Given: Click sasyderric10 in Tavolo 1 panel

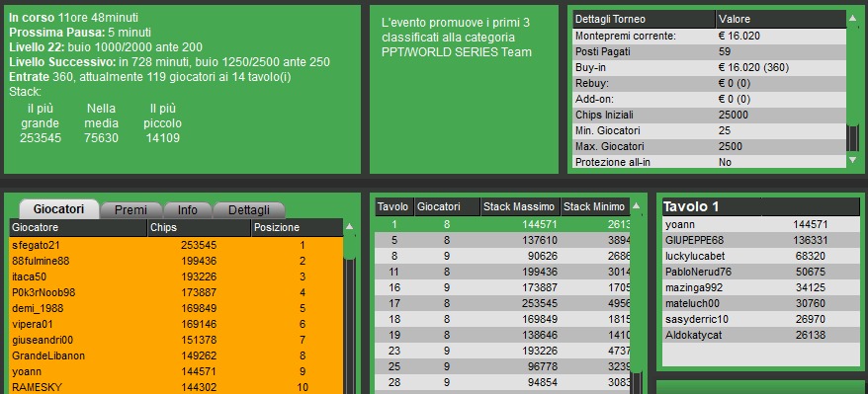Looking at the screenshot, I should [x=760, y=319].
